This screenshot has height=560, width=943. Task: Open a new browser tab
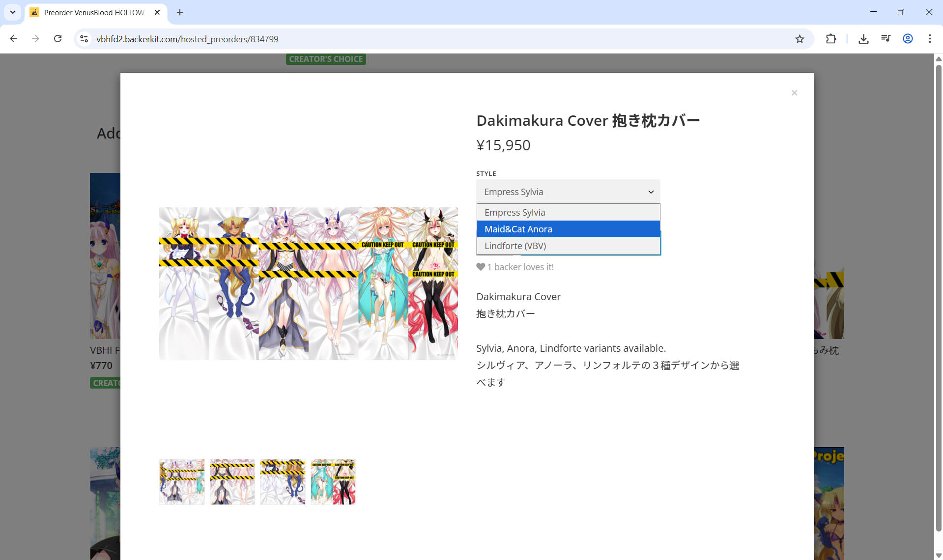point(180,12)
